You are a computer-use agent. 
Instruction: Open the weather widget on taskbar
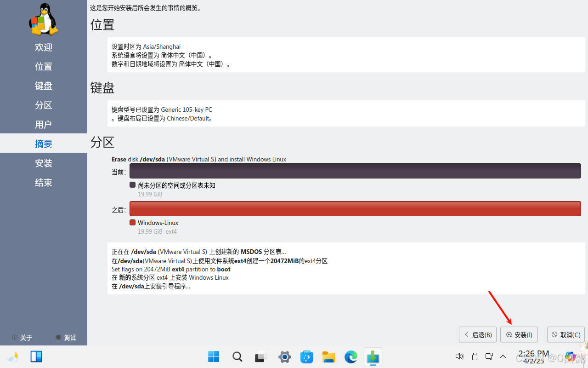pos(13,356)
